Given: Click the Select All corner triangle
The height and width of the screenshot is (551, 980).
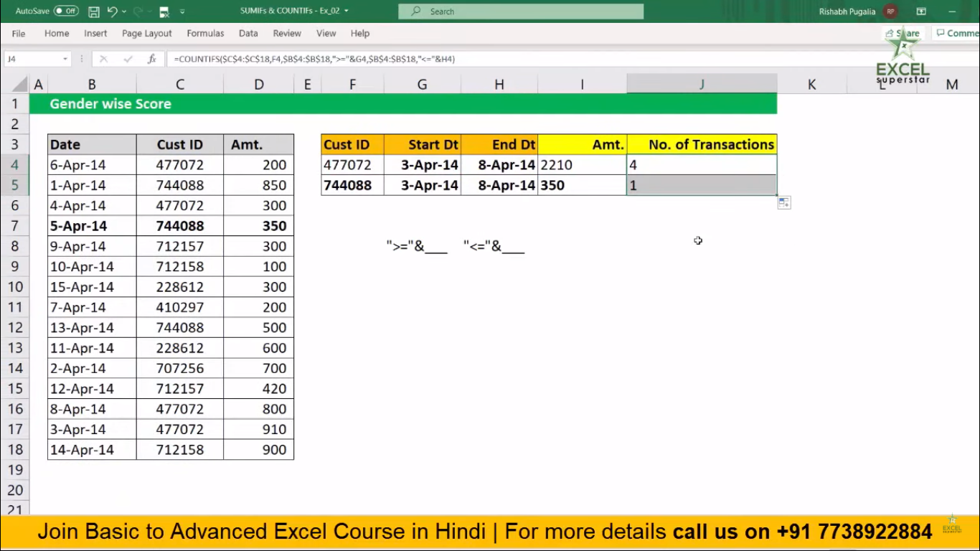Looking at the screenshot, I should [21, 85].
